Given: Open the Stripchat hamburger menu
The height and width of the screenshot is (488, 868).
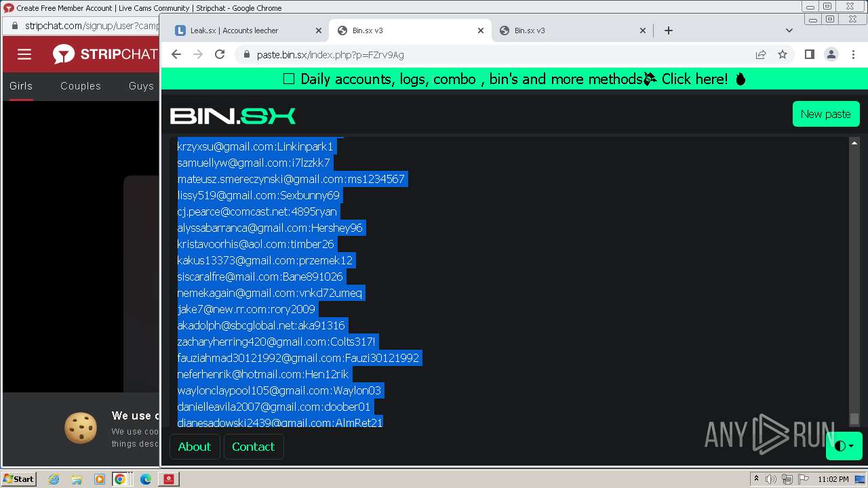Looking at the screenshot, I should tap(24, 54).
